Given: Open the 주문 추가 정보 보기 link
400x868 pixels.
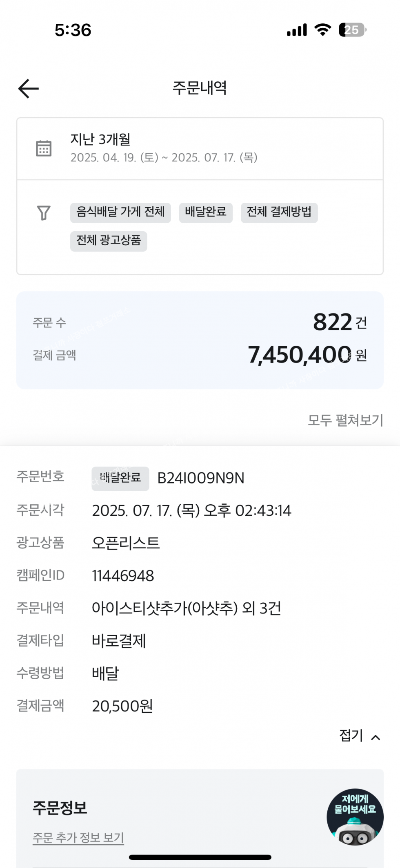Looking at the screenshot, I should 78,838.
